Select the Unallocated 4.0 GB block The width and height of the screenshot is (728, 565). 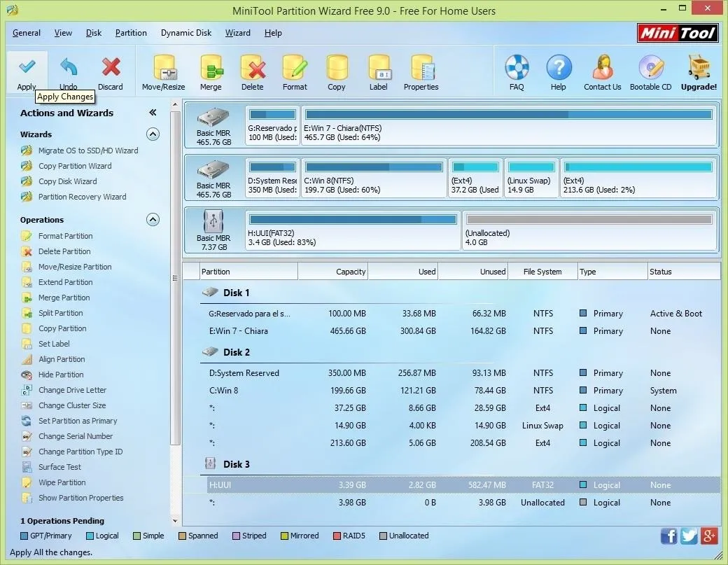[589, 230]
